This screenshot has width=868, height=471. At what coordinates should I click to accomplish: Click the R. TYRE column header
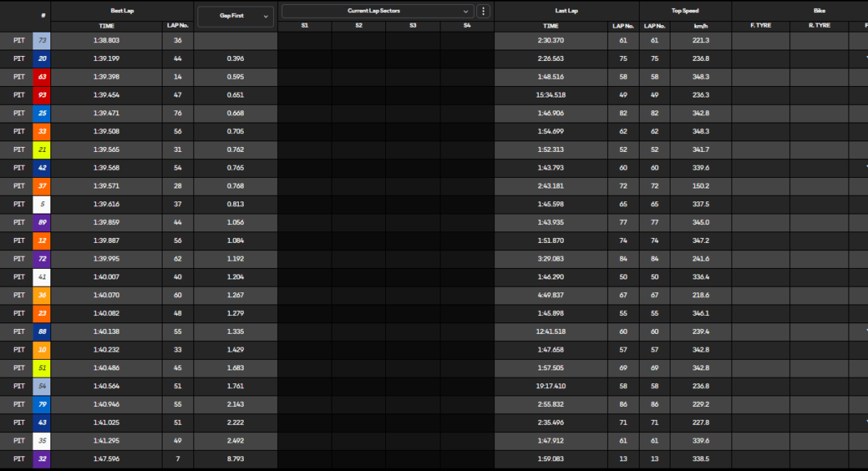[x=819, y=27]
